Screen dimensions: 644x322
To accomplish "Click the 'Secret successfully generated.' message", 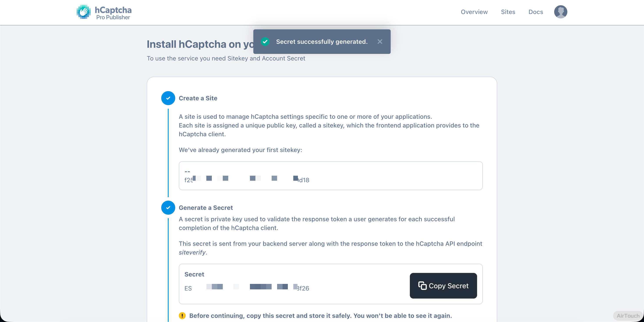I will 322,41.
